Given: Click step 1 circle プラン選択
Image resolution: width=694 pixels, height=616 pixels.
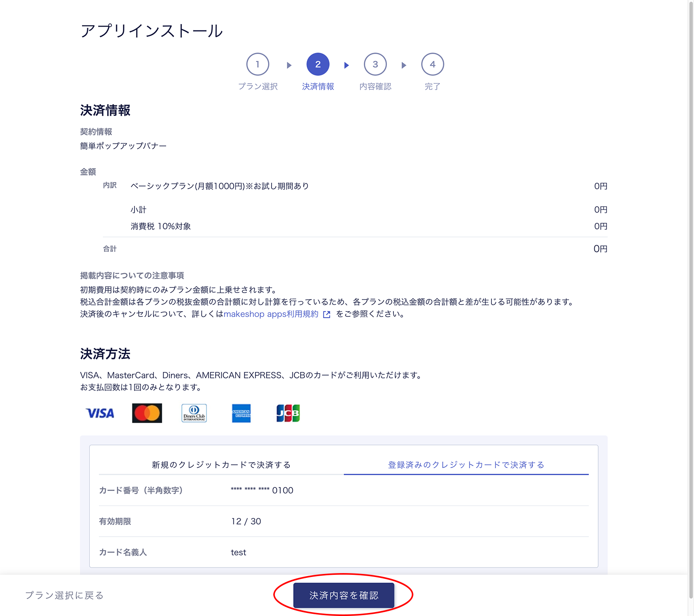Looking at the screenshot, I should [258, 65].
